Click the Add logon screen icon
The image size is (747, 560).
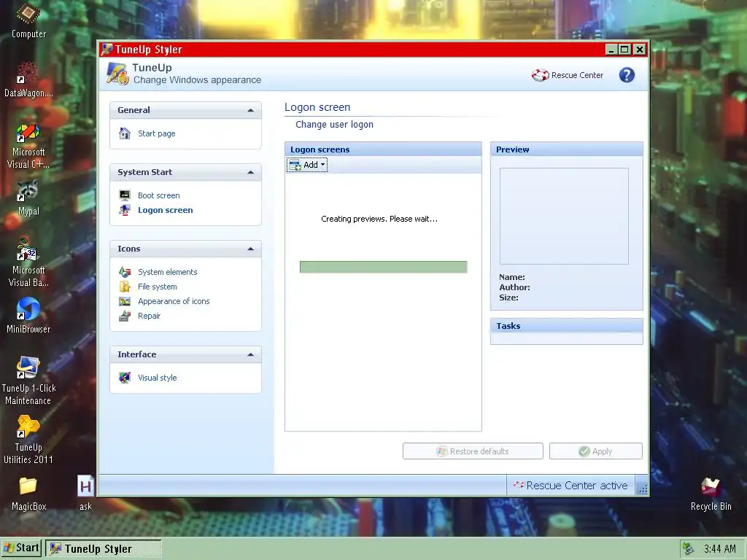[x=295, y=165]
